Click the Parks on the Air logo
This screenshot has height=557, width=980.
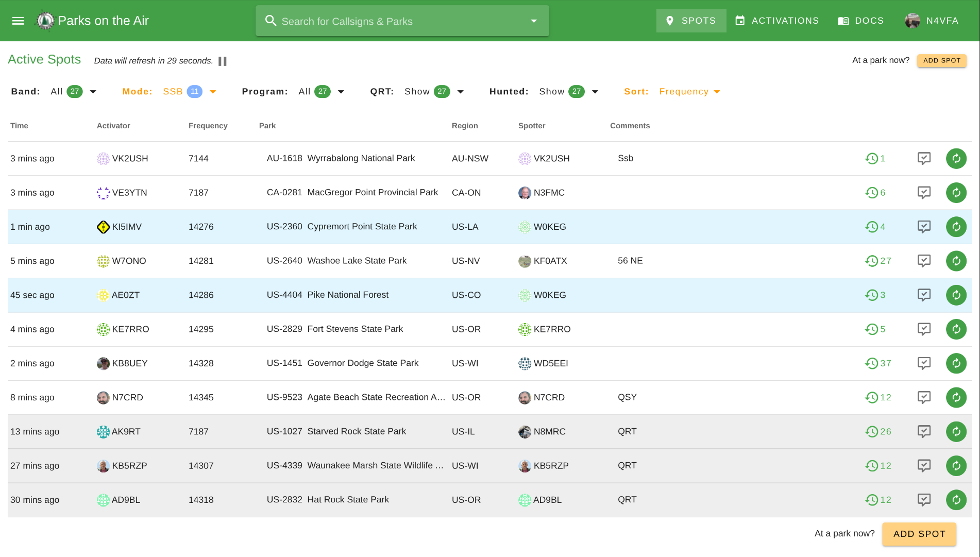pos(45,21)
